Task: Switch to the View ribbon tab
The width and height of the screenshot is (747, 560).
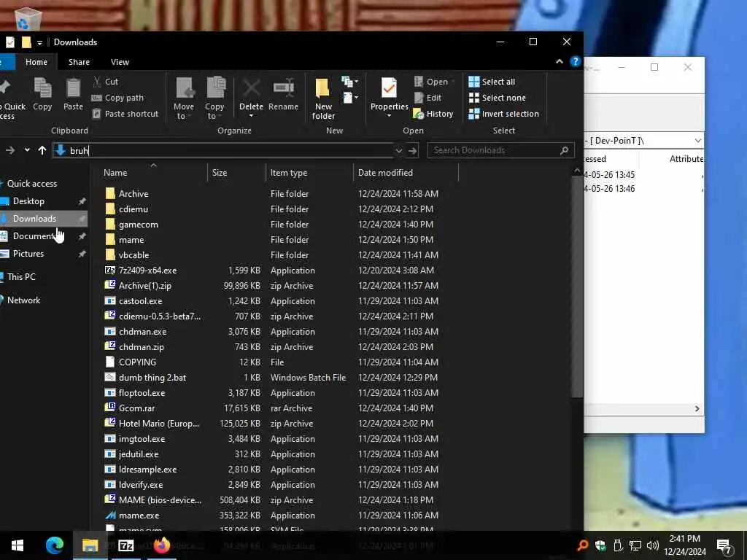Action: coord(120,62)
